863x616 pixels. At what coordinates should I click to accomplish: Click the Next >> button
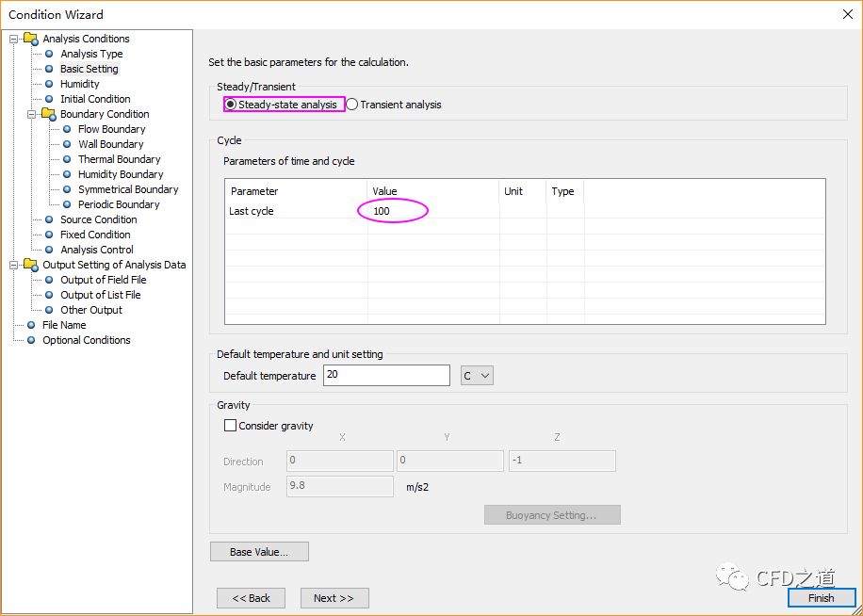(x=334, y=598)
